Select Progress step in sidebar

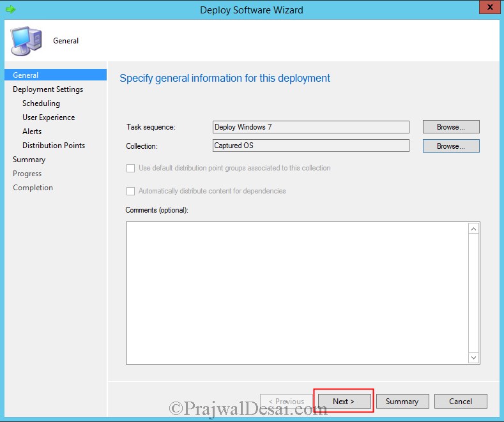(27, 174)
